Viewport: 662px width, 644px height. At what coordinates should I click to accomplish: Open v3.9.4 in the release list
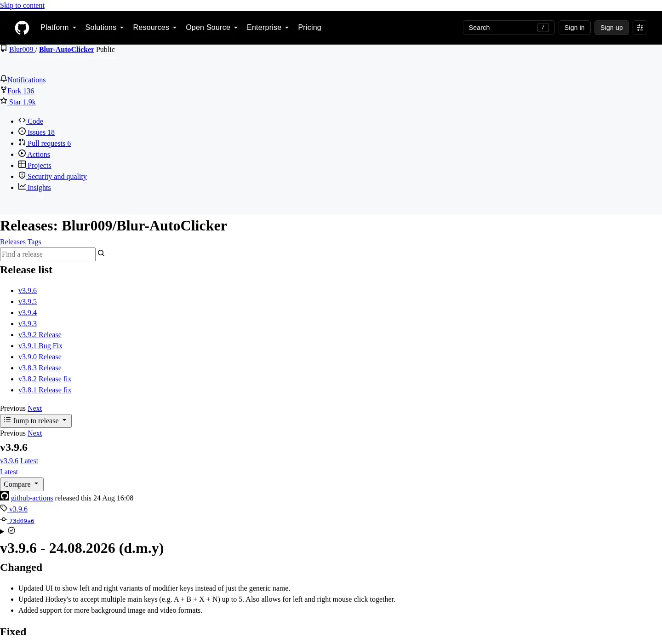[x=28, y=313]
